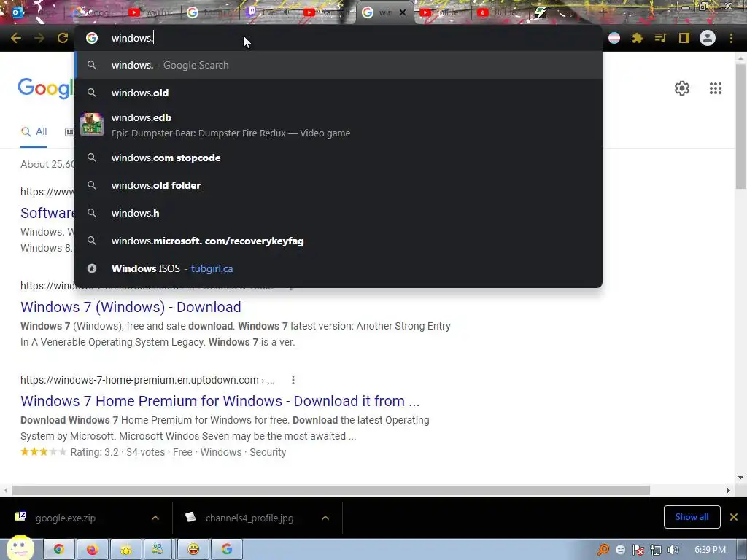Click the network tray icon
This screenshot has height=560, width=747.
coord(656,550)
